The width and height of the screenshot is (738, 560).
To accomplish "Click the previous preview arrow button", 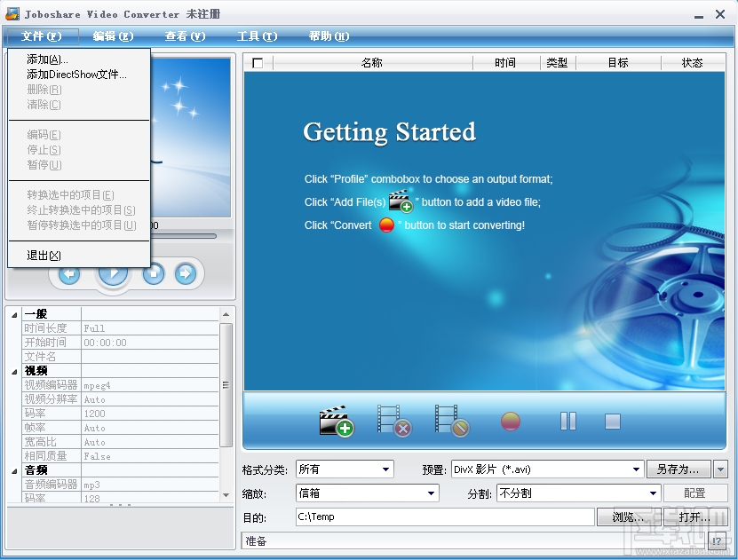I will click(69, 273).
